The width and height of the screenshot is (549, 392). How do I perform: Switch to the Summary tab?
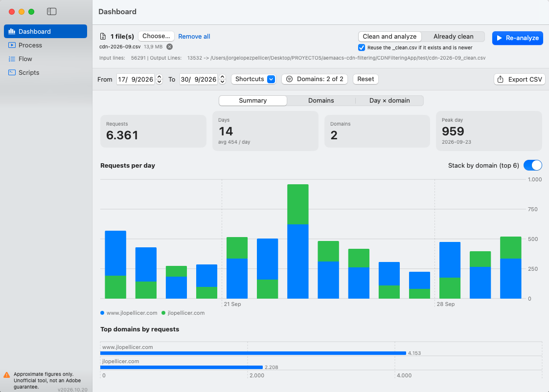point(253,100)
